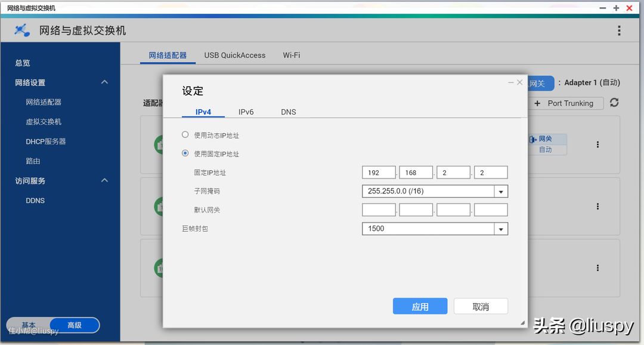Screen dimensions: 644x345
Task: Open the first adapter's three-dot menu
Action: click(597, 144)
